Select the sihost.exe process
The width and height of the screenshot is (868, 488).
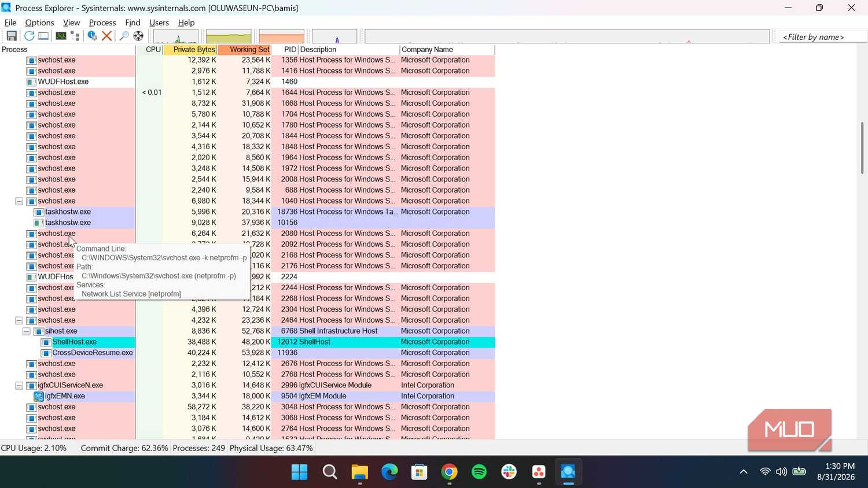coord(61,331)
